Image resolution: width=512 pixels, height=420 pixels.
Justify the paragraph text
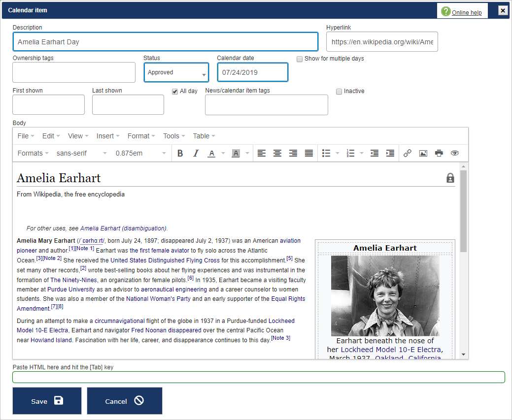pos(309,153)
